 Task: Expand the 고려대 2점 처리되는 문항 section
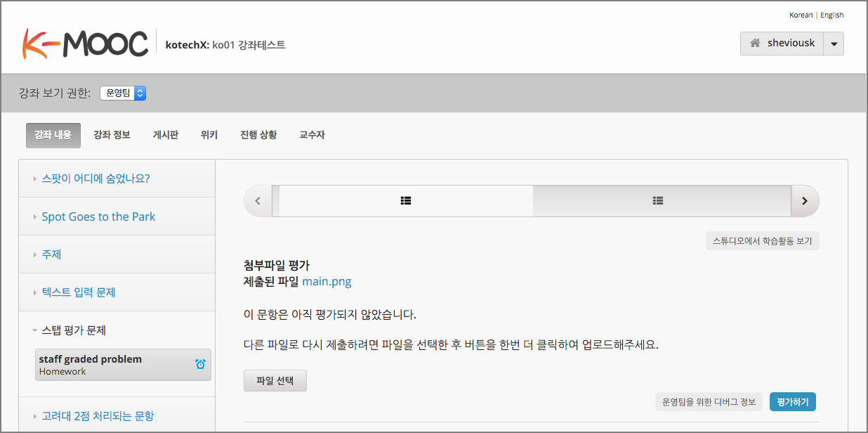[117, 415]
